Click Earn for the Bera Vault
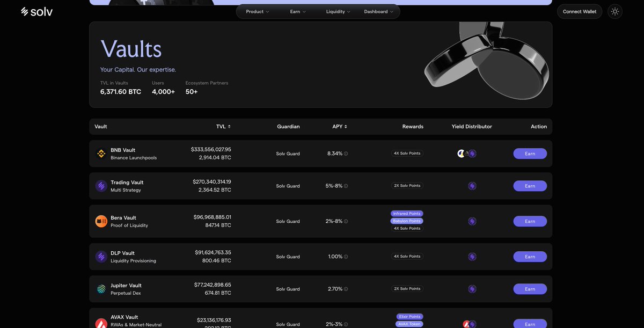This screenshot has height=328, width=644. click(x=530, y=221)
